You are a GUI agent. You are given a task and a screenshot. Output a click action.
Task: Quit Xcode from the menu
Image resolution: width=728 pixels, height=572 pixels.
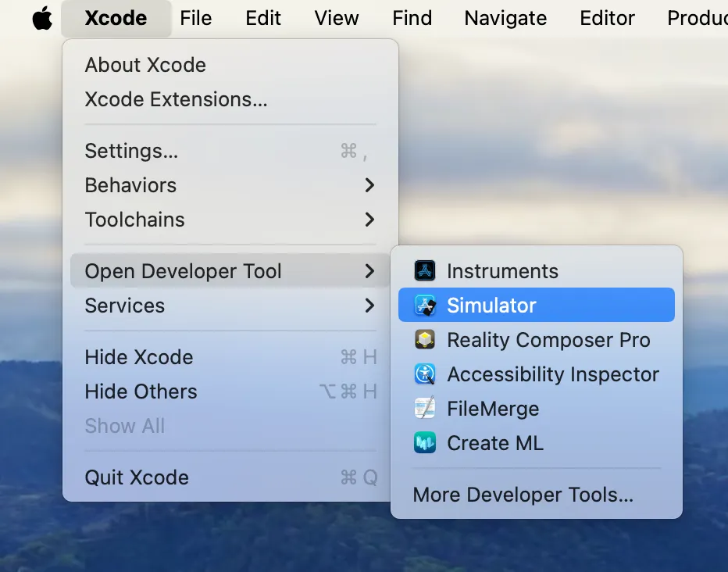click(x=137, y=477)
